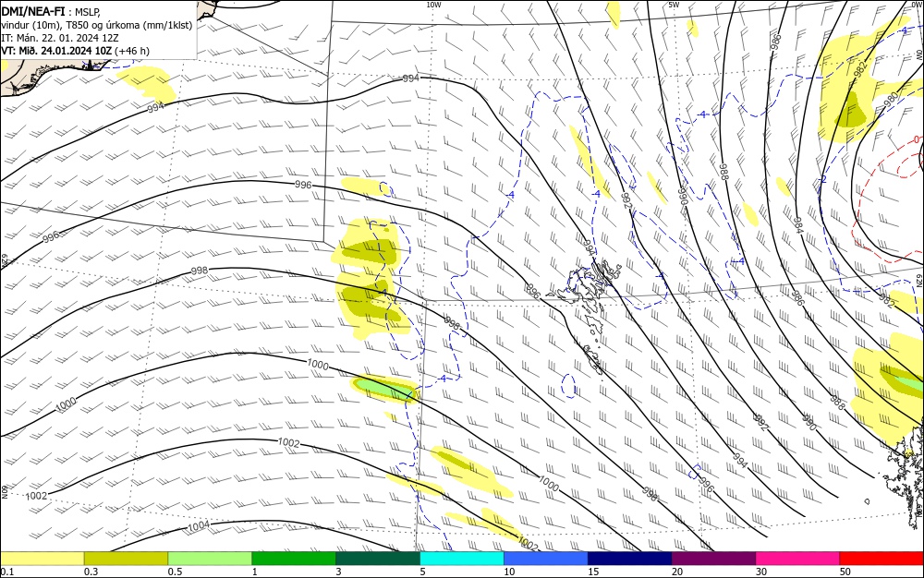Viewport: 924px width, 578px height.
Task: Click the '3' legend value
Action: pos(339,572)
